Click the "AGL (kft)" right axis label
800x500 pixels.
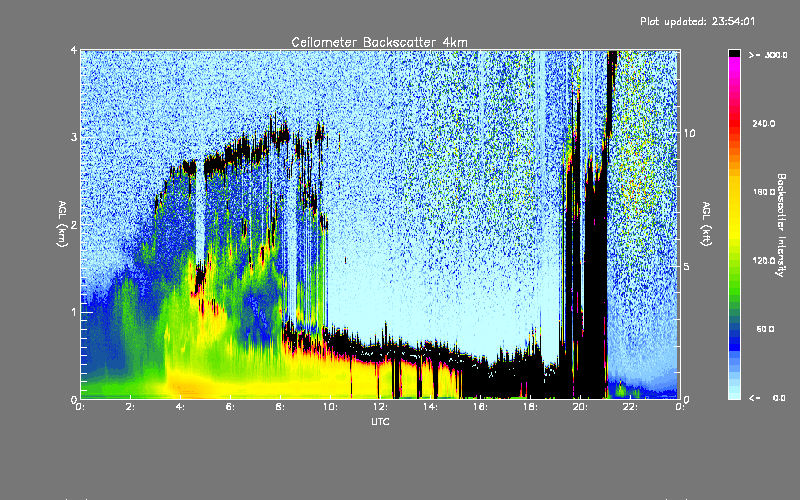coord(707,223)
